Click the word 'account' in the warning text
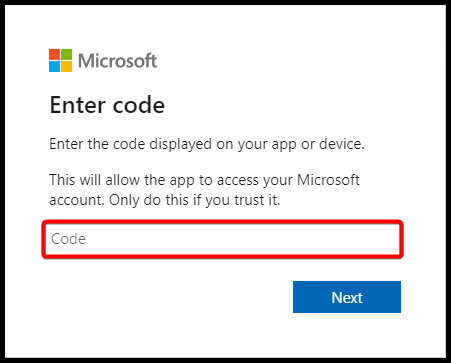451x363 pixels. coord(77,200)
